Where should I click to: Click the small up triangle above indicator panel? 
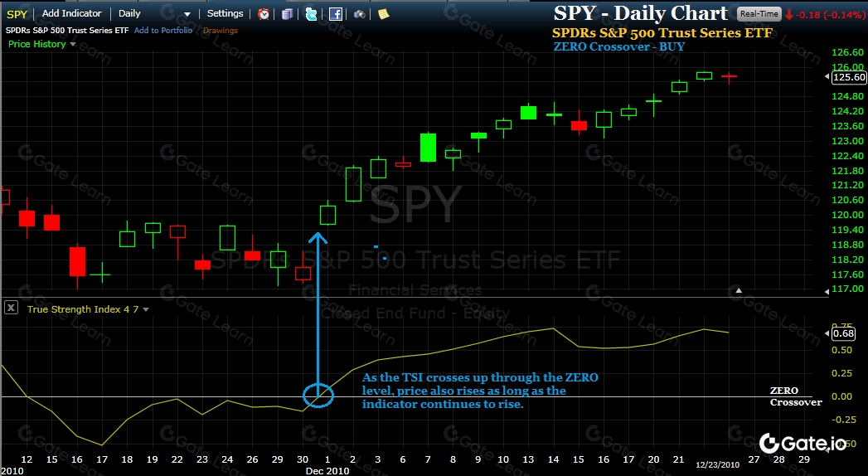[739, 290]
